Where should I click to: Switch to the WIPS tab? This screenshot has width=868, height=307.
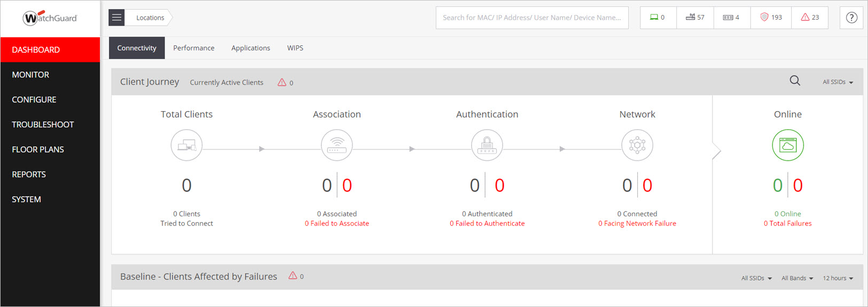click(x=295, y=48)
